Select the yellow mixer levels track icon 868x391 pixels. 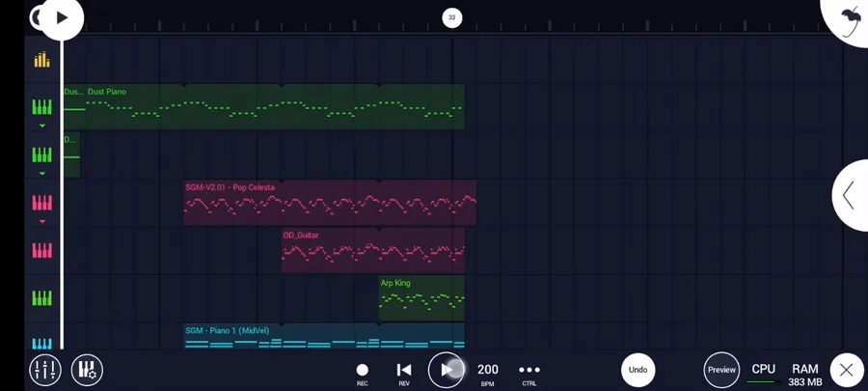[42, 60]
